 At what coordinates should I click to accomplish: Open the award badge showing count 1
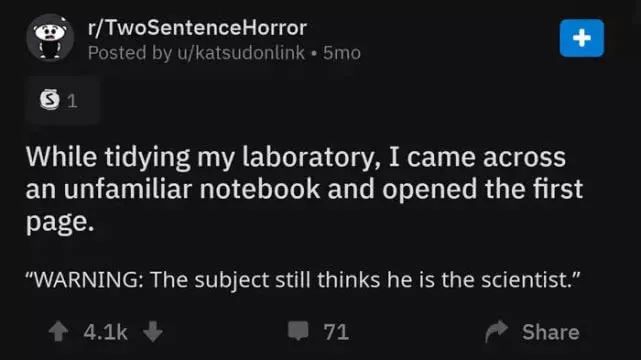coord(63,100)
